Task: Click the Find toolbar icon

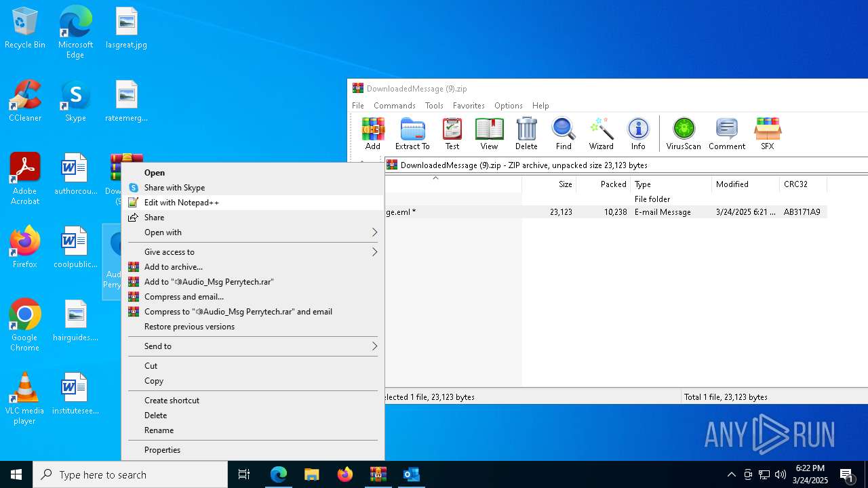Action: click(x=564, y=134)
